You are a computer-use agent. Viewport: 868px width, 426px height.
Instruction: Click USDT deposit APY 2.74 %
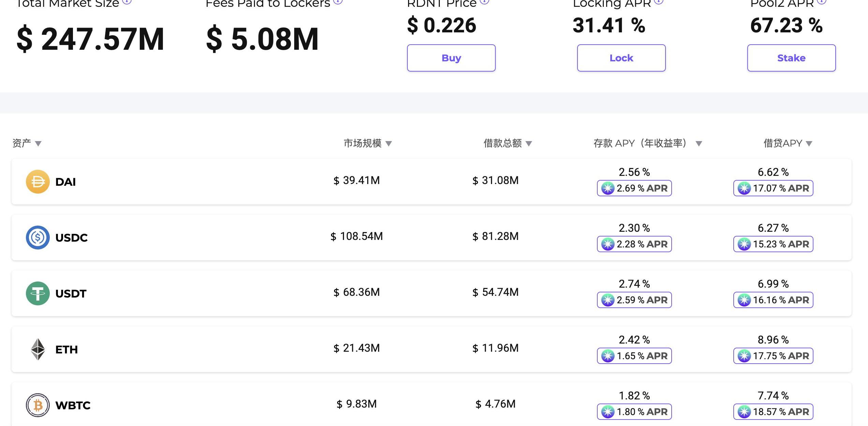click(x=634, y=284)
